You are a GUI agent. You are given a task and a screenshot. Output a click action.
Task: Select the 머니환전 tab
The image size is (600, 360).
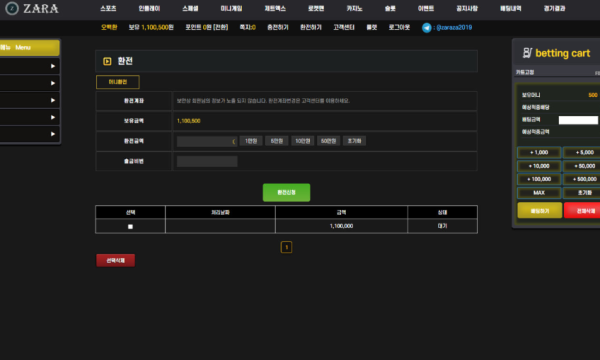coord(118,82)
